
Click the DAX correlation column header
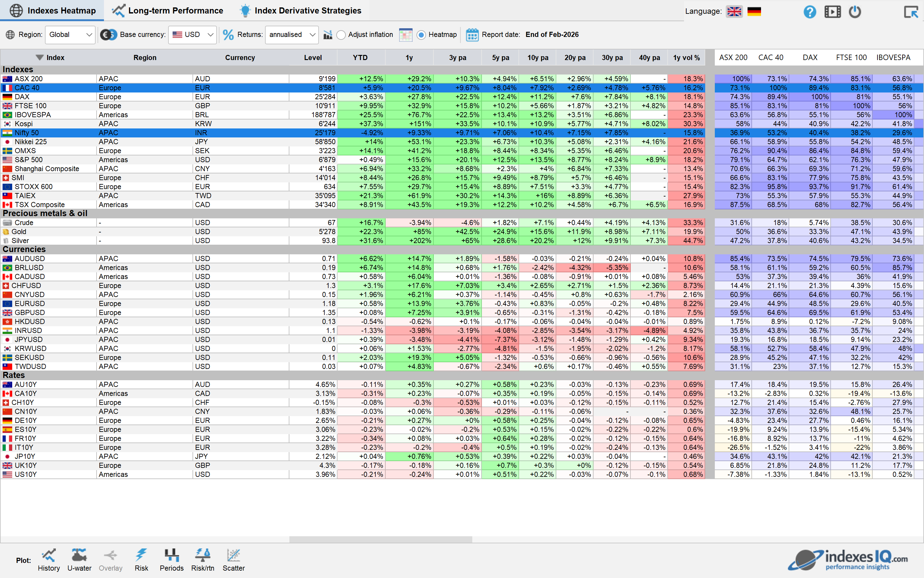pos(810,58)
